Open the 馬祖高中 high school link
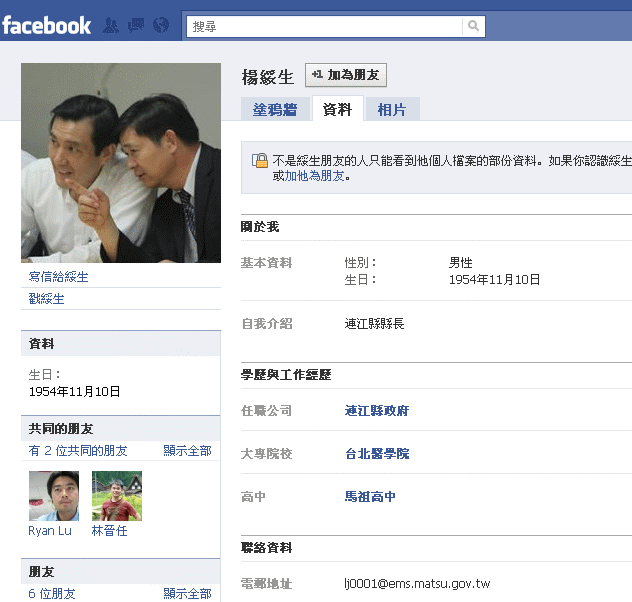 [x=370, y=496]
